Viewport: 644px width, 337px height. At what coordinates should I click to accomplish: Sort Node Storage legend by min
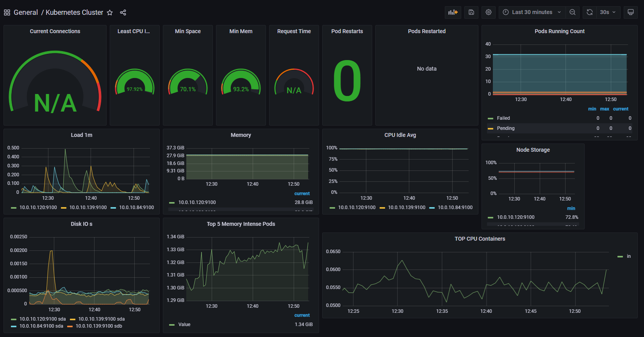coord(571,208)
